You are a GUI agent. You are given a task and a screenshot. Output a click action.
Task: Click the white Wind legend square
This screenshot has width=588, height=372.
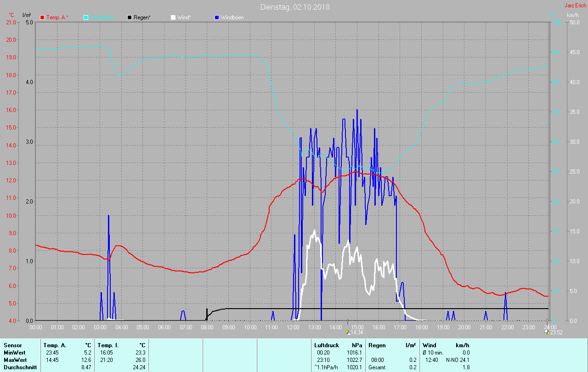(173, 17)
